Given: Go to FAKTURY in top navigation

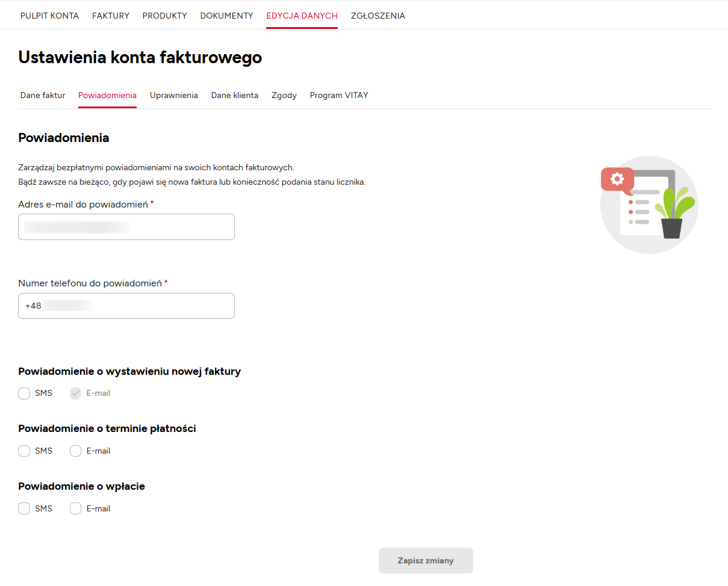Looking at the screenshot, I should 111,16.
